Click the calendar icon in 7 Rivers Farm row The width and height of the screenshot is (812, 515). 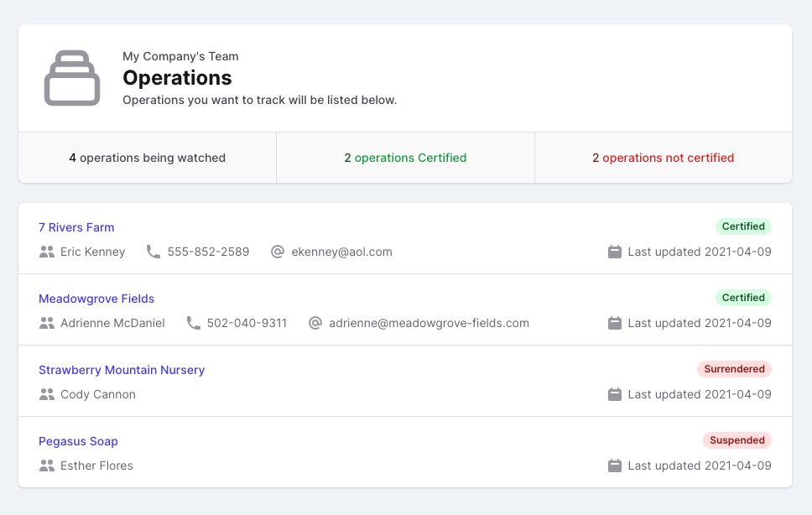pyautogui.click(x=614, y=252)
